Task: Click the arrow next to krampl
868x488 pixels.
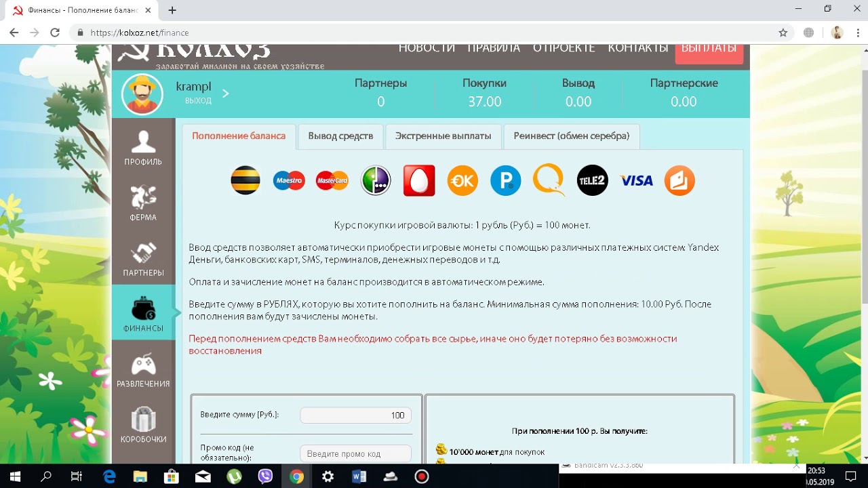Action: click(x=226, y=93)
